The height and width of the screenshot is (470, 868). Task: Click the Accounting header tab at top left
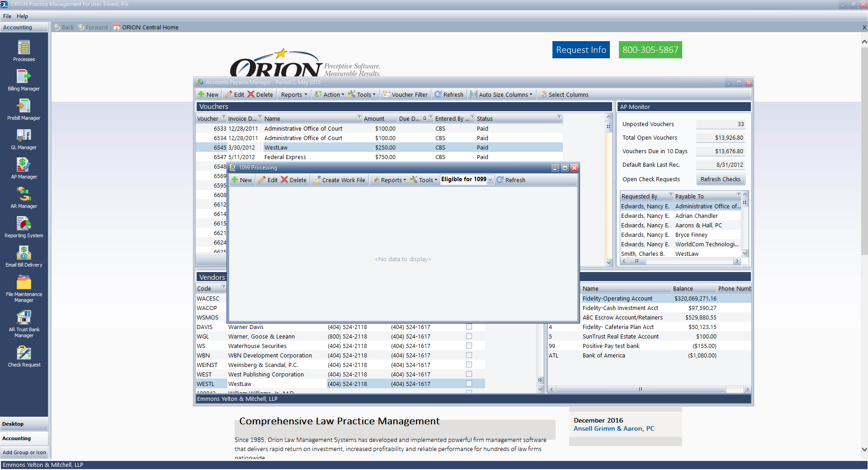point(24,27)
